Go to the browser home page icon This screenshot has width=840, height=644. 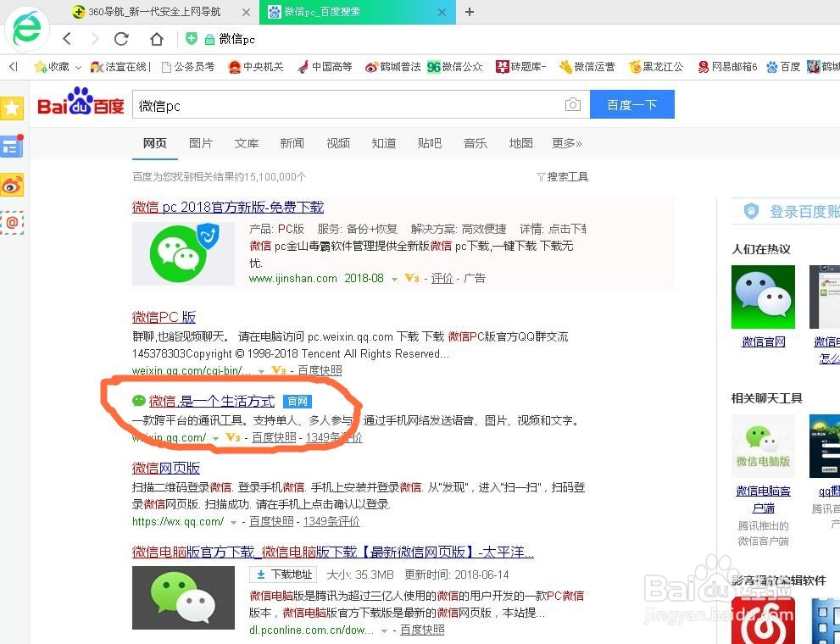157,38
